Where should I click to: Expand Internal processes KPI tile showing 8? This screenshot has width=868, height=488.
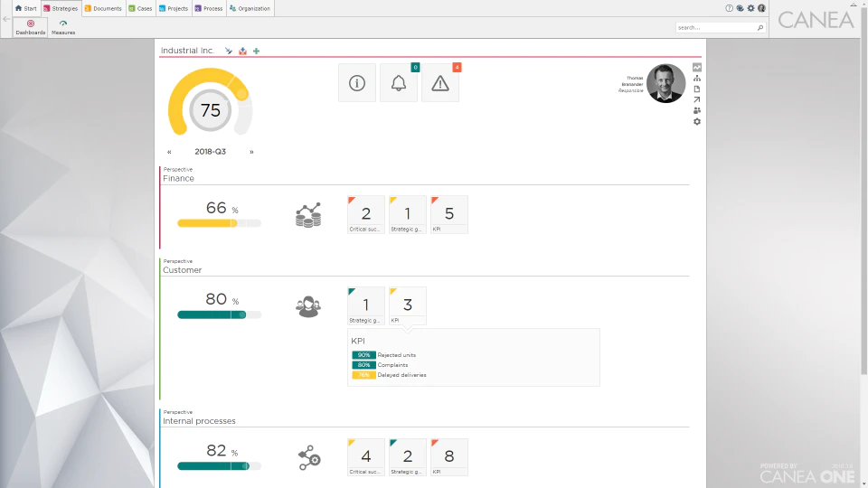[x=449, y=457]
